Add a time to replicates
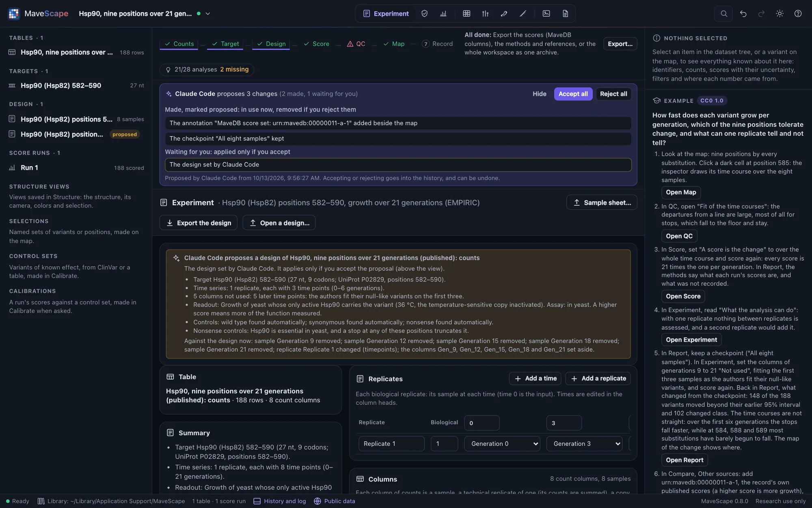 click(535, 378)
